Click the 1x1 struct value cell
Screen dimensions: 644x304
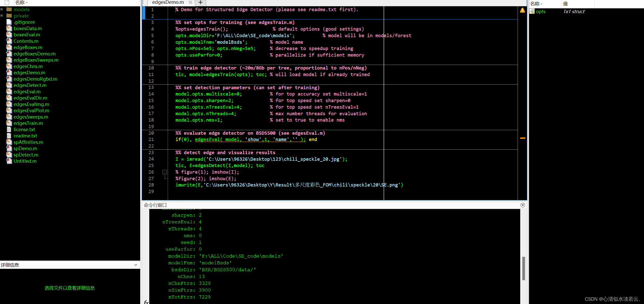click(x=574, y=11)
